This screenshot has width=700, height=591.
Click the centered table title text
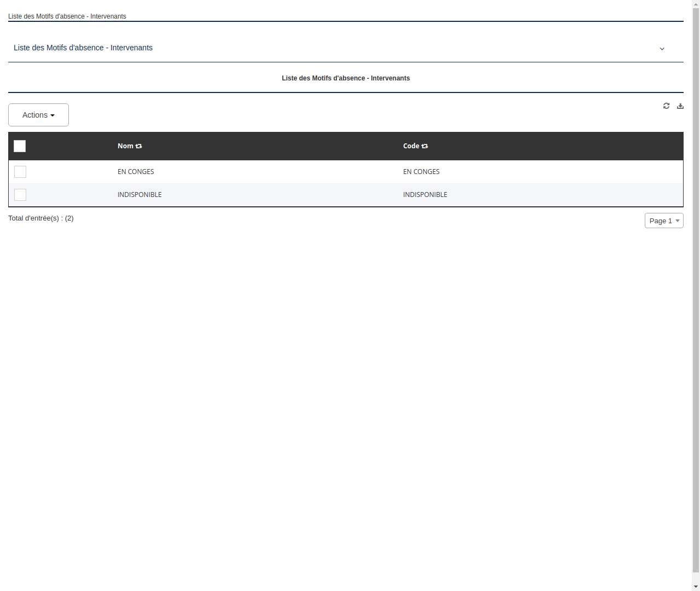pyautogui.click(x=346, y=78)
